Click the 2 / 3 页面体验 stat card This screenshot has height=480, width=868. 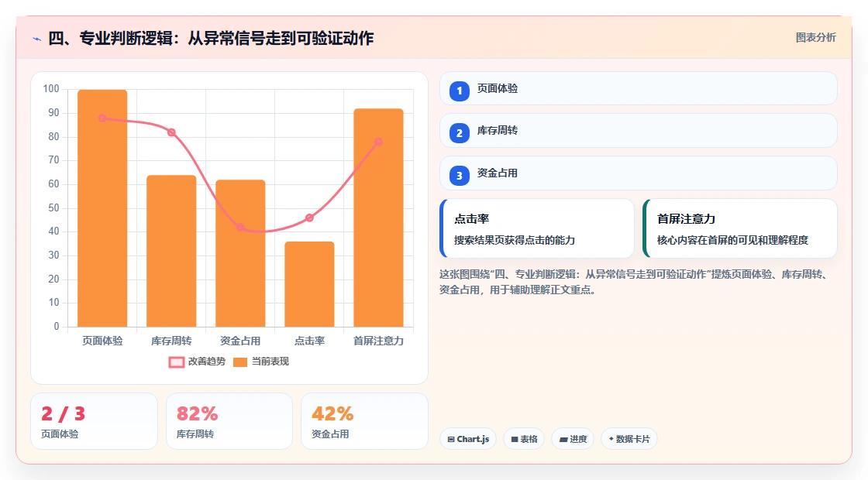click(x=94, y=421)
